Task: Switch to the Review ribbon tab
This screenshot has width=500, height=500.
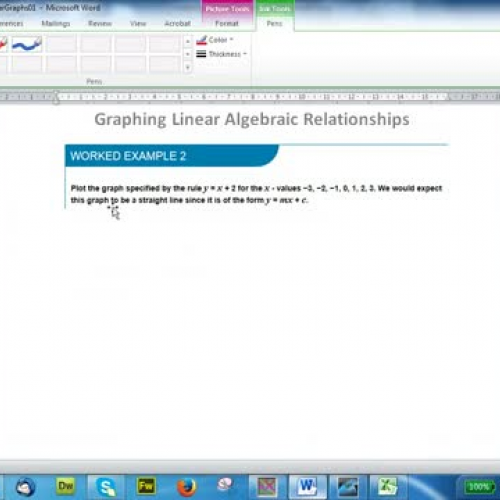Action: 100,23
